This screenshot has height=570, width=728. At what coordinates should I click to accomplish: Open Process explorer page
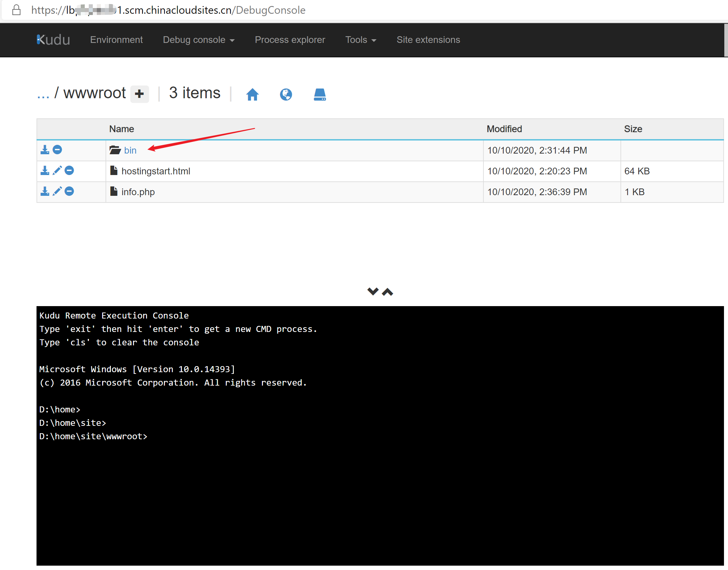[x=290, y=40]
